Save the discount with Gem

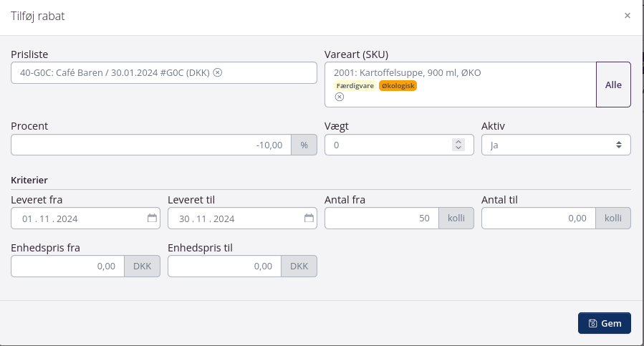point(604,323)
